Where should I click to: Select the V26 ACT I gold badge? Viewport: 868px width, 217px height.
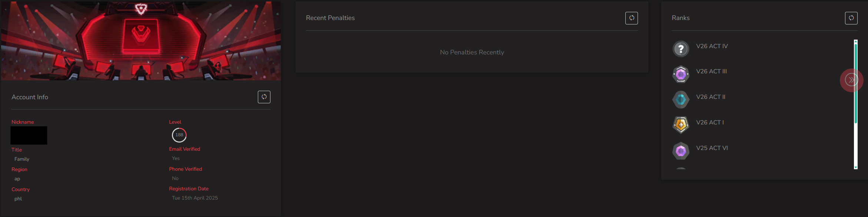pos(681,125)
